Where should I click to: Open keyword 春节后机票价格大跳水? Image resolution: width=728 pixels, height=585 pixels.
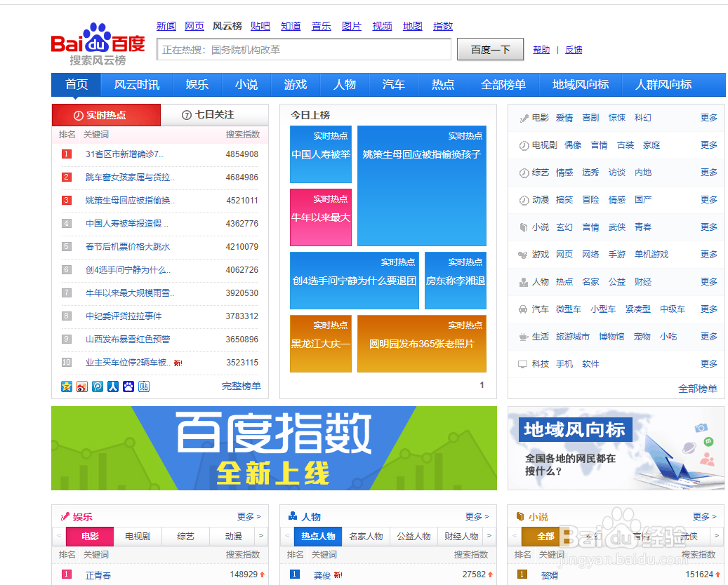click(128, 247)
